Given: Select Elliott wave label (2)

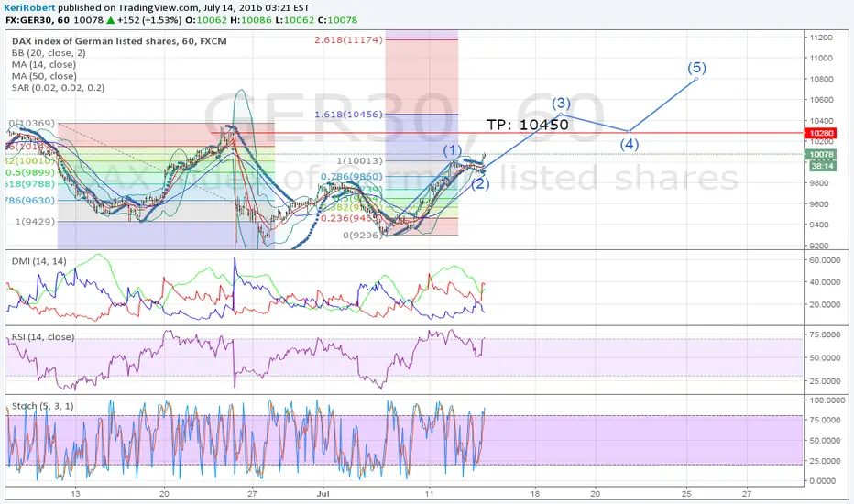Looking at the screenshot, I should 480,184.
